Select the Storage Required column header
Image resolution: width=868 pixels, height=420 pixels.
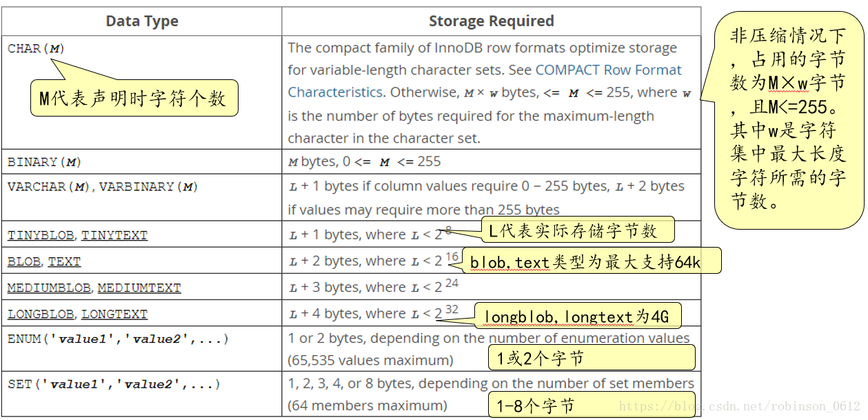[492, 21]
